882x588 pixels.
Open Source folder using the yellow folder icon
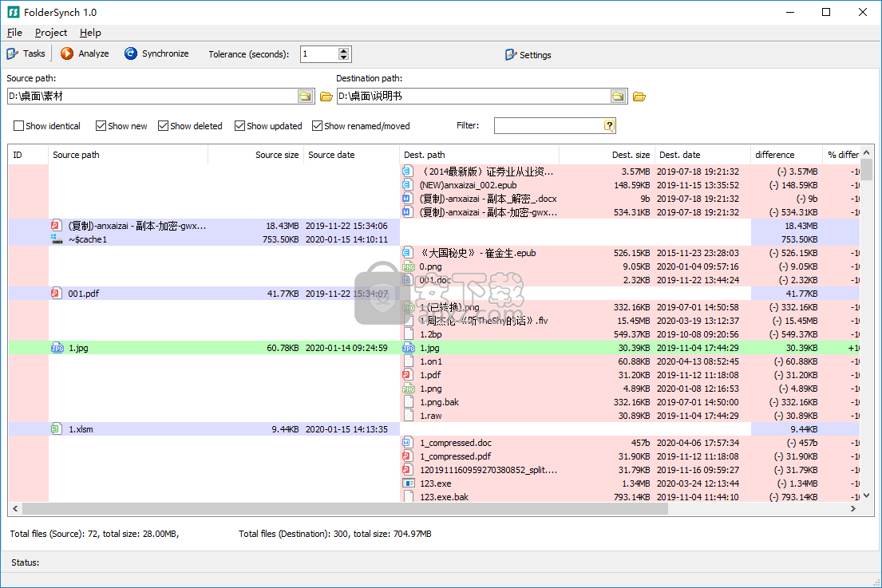click(x=326, y=97)
